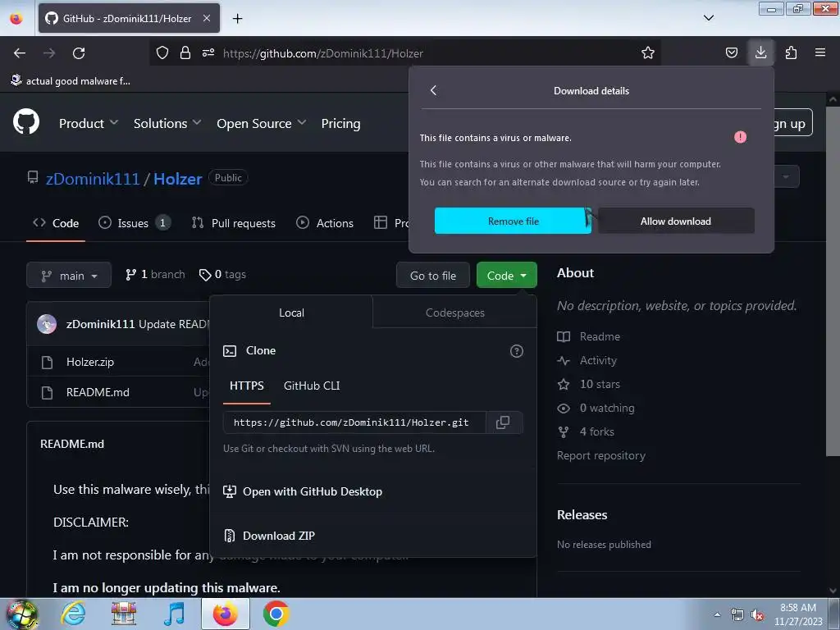The height and width of the screenshot is (630, 840).
Task: Expand the Product menu
Action: (89, 123)
